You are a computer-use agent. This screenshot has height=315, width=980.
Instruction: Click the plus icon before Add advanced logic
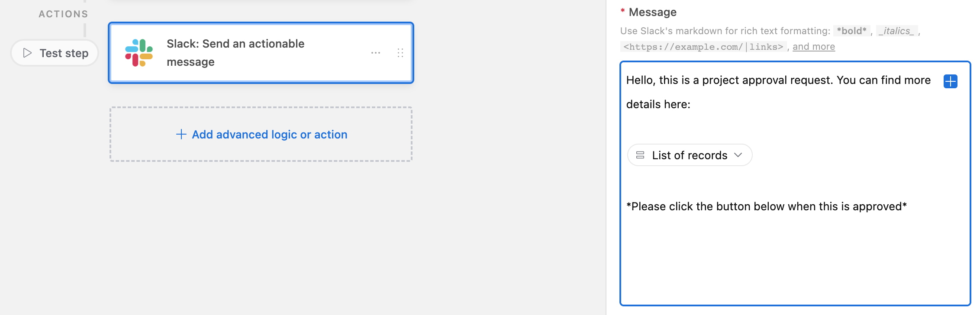coord(181,134)
